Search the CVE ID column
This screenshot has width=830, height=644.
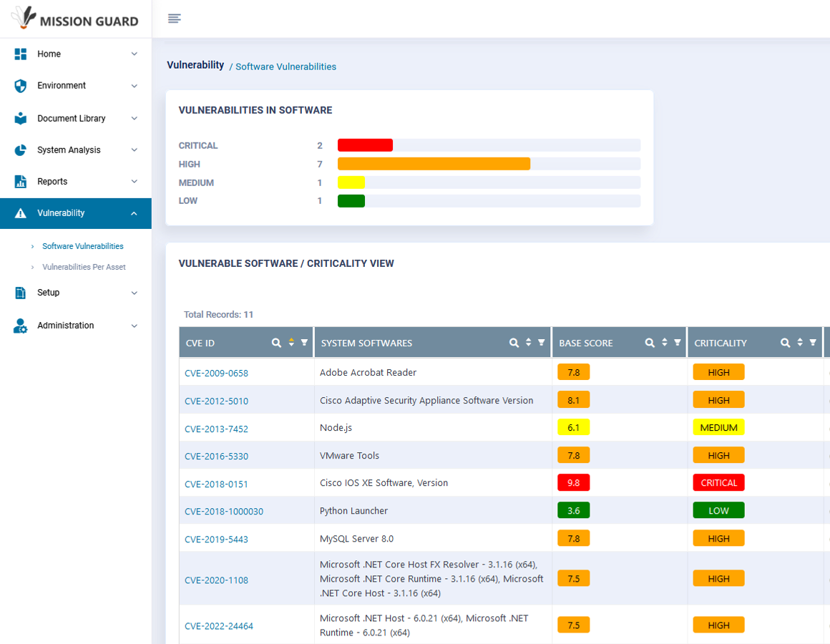(x=276, y=343)
